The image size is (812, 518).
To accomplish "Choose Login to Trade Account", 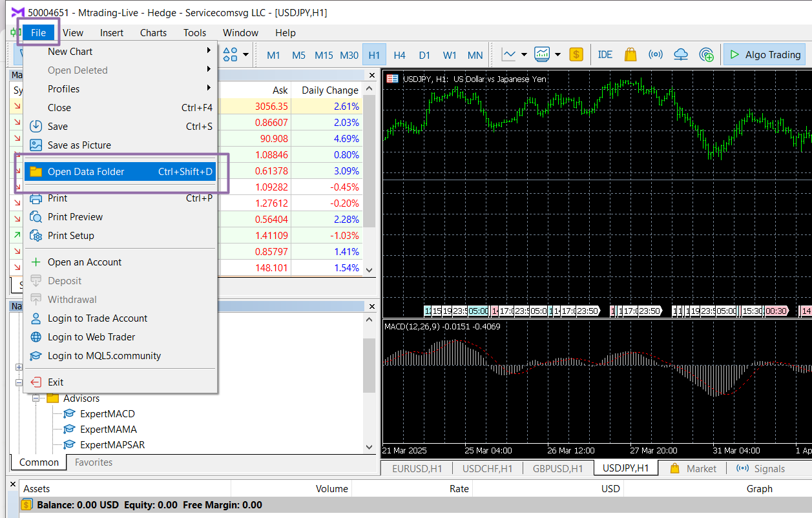I will 120,318.
